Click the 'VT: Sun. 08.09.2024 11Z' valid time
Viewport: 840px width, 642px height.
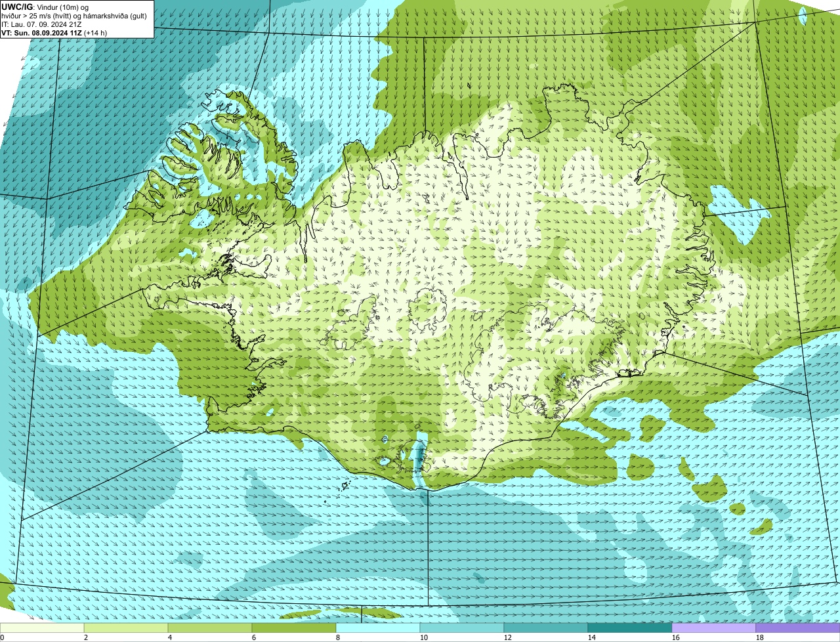[x=42, y=33]
